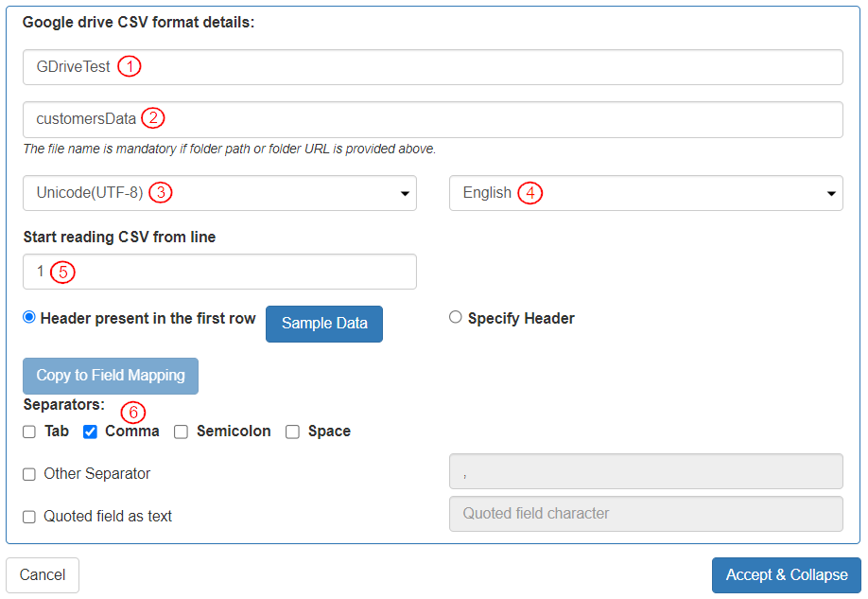
Task: Click the customersData file name field
Action: pyautogui.click(x=432, y=119)
